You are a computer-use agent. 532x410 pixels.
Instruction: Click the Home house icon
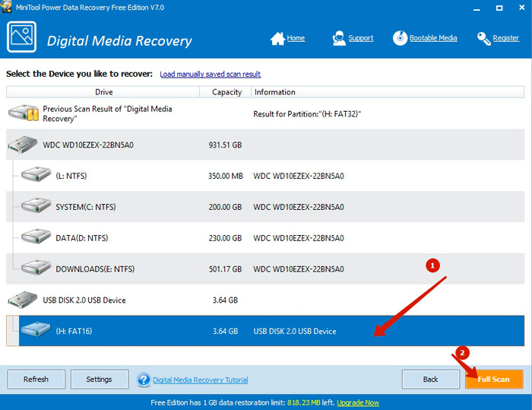click(277, 38)
